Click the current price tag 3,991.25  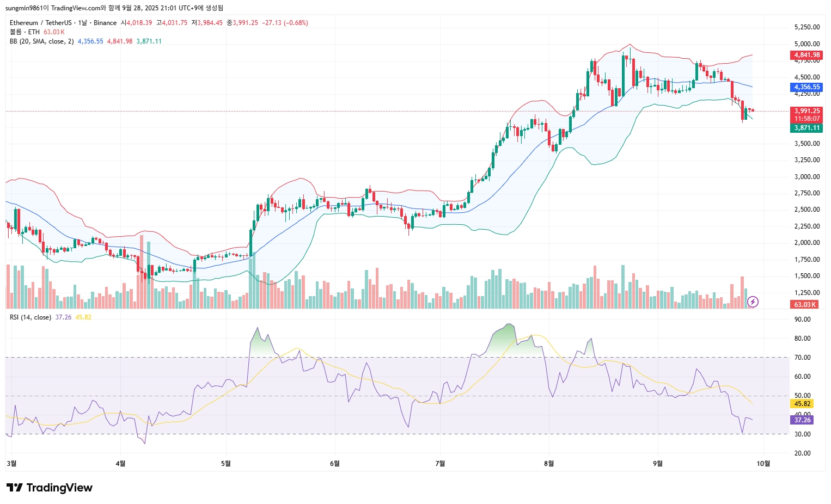click(x=806, y=111)
